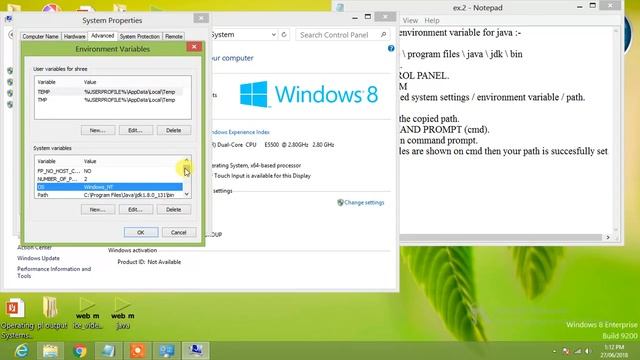Open Internet Explorer from the taskbar
Screen dimensions: 640x360
pyautogui.click(x=21, y=351)
